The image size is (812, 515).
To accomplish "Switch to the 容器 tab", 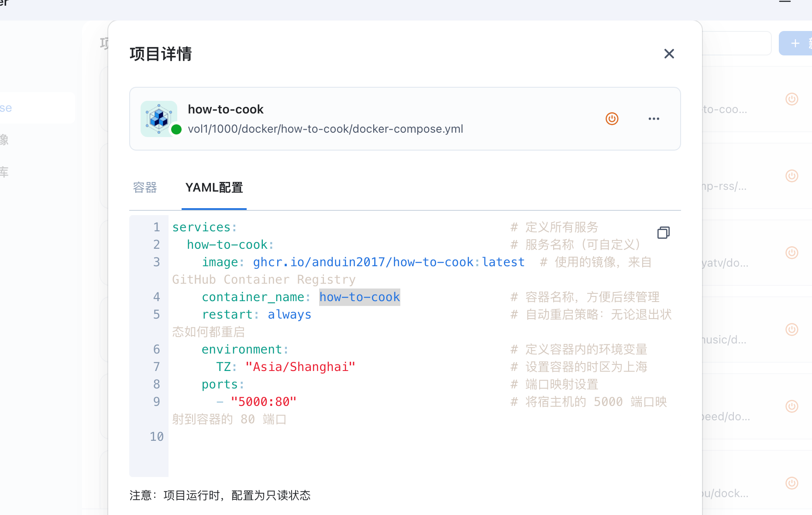I will coord(145,188).
